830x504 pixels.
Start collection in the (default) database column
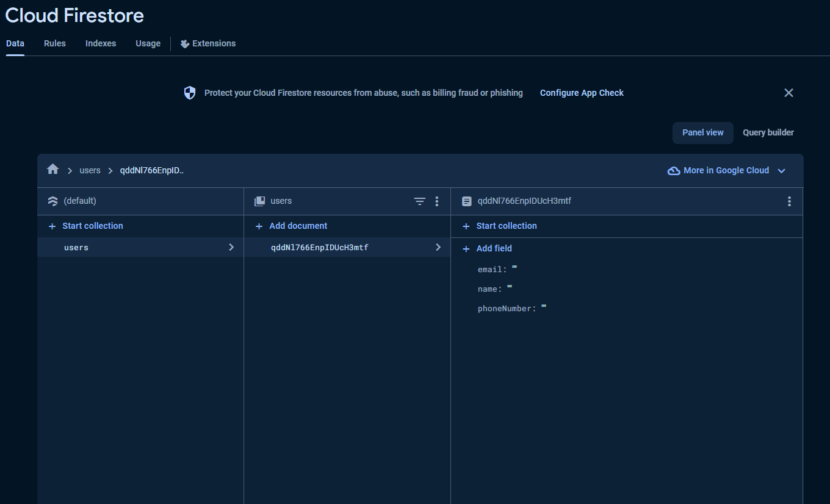click(85, 226)
